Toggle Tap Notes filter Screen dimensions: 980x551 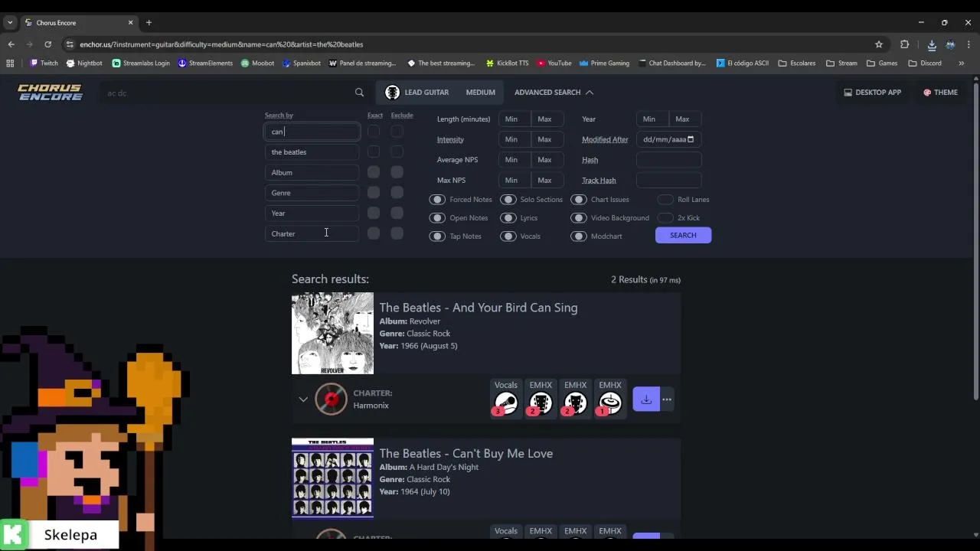pyautogui.click(x=437, y=236)
